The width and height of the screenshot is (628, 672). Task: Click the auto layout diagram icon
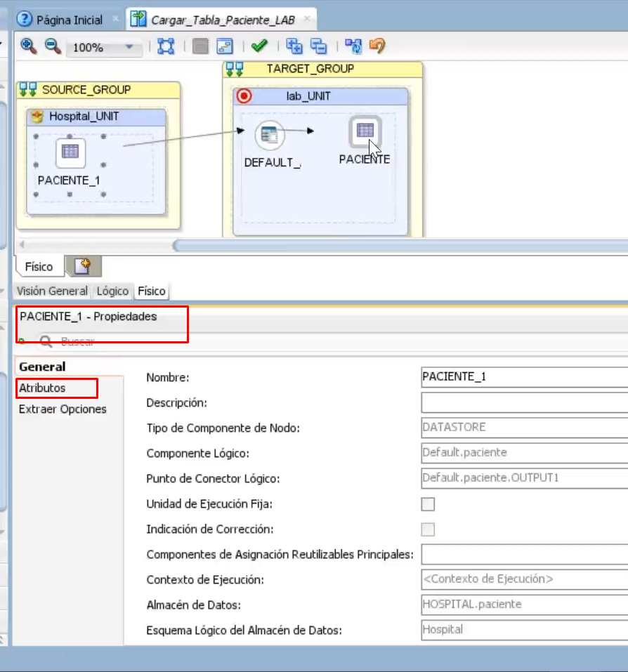[225, 46]
